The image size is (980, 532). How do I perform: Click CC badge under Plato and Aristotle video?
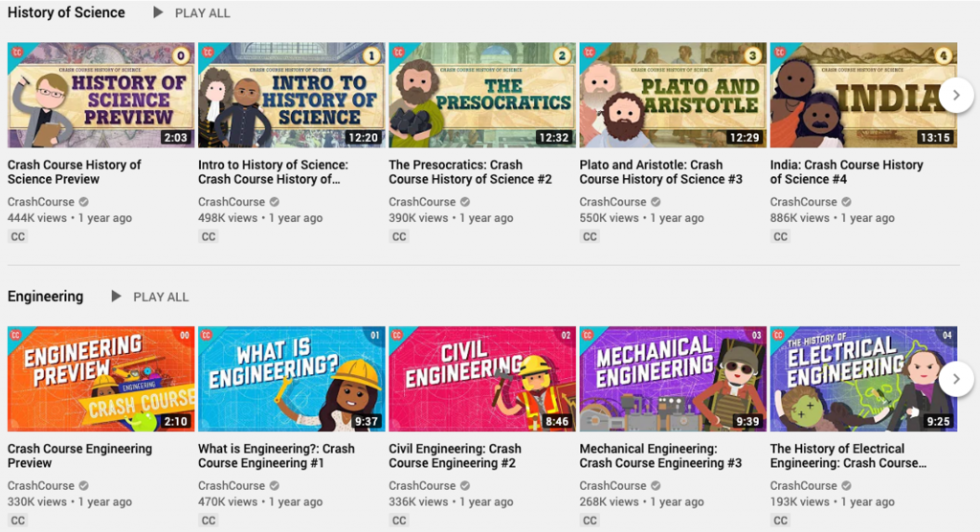coord(590,237)
